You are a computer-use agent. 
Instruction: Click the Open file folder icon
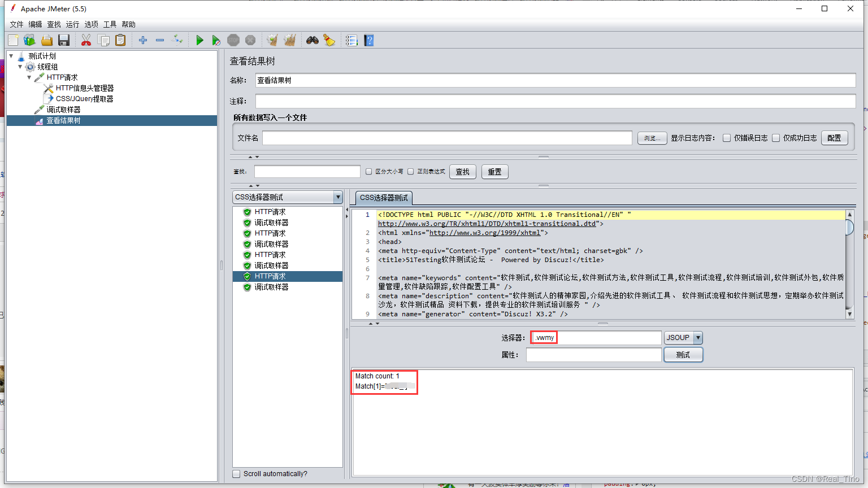coord(46,40)
